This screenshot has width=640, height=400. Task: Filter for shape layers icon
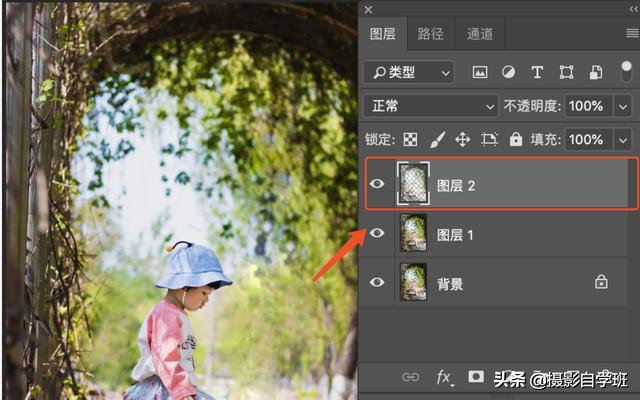pyautogui.click(x=566, y=73)
